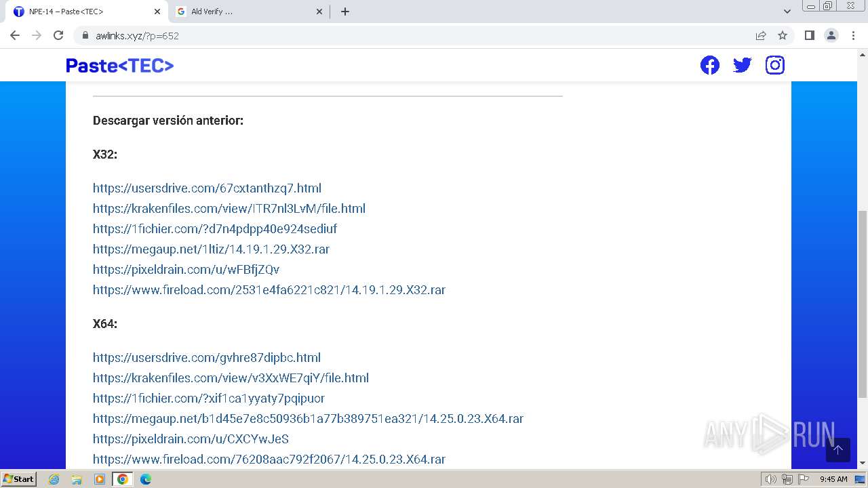Select Chrome in the taskbar
The width and height of the screenshot is (868, 488).
click(x=123, y=479)
